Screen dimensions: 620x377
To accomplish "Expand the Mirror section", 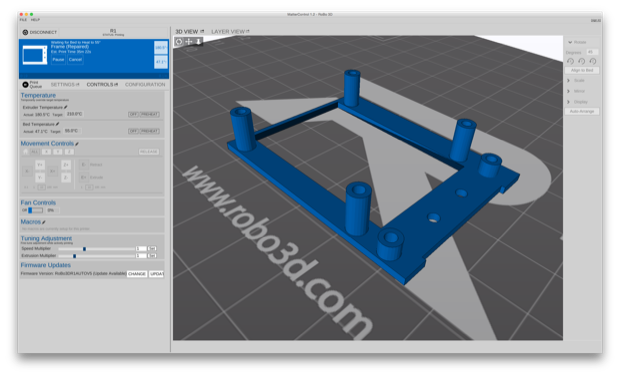I will point(569,91).
